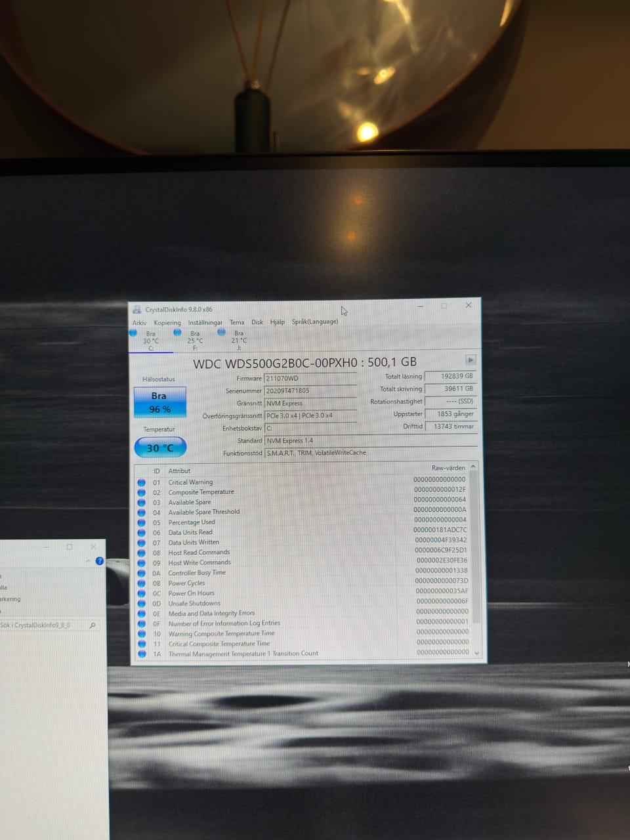Screen dimensions: 630x840
Task: Collapse the Explorer ribbon with the chevron
Action: [x=89, y=561]
